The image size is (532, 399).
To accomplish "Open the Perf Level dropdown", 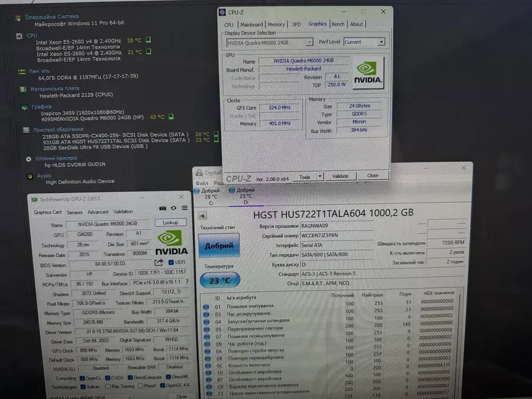I will click(381, 42).
